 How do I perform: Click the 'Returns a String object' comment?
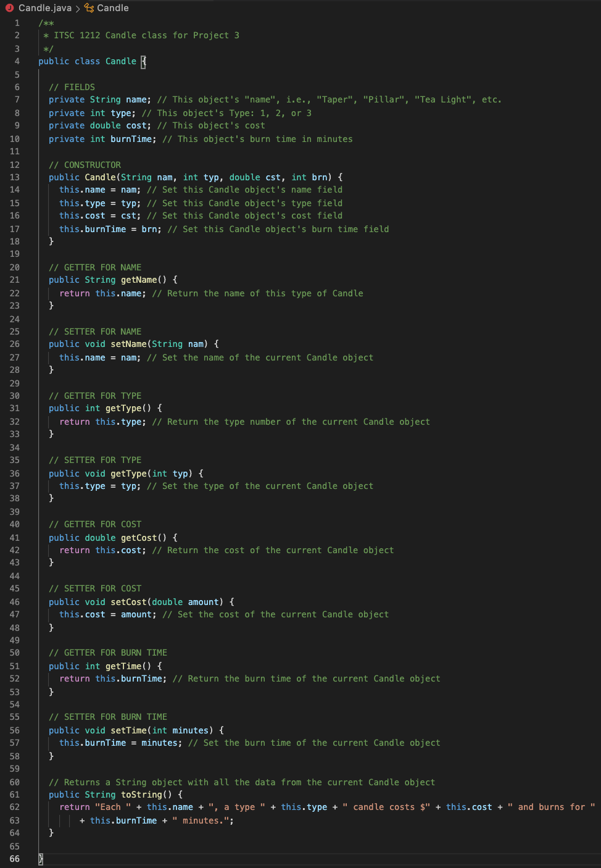[x=242, y=782]
